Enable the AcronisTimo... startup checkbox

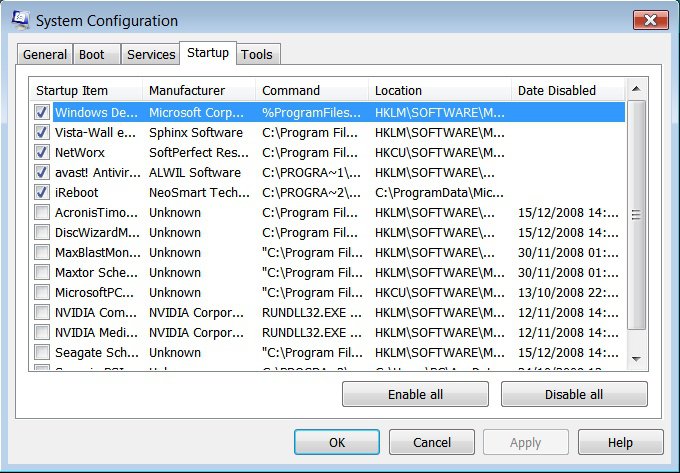pyautogui.click(x=42, y=212)
